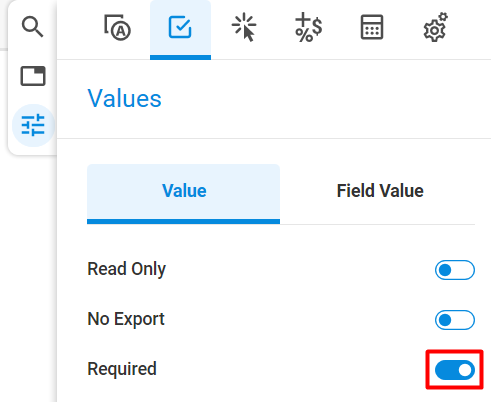The height and width of the screenshot is (402, 491).
Task: Click the Required label text
Action: [122, 369]
